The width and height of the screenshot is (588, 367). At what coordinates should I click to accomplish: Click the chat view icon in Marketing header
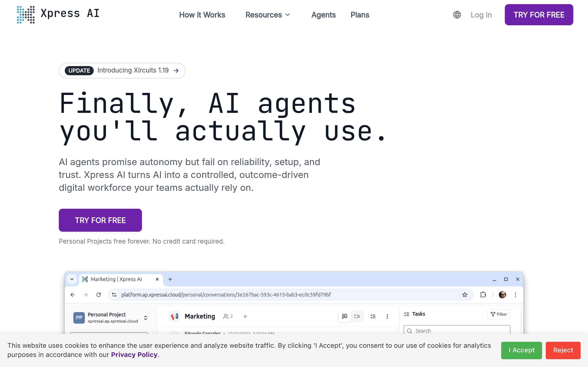[x=345, y=316]
